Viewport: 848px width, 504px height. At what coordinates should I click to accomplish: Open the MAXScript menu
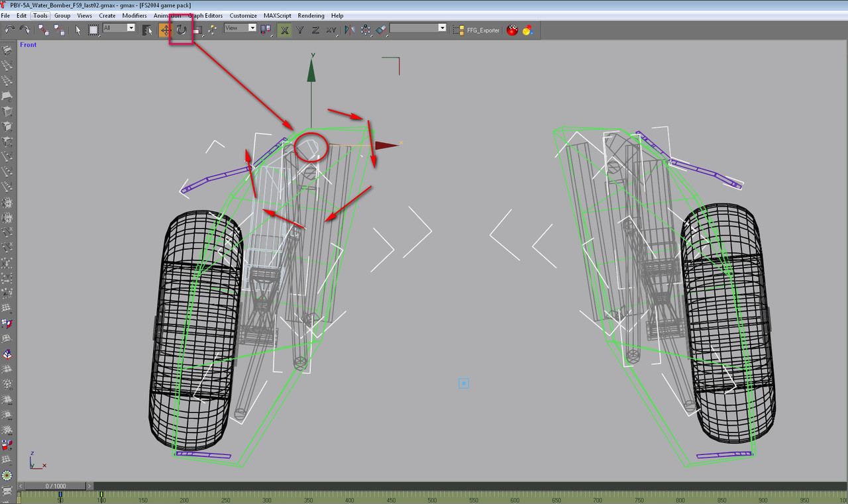pos(278,15)
